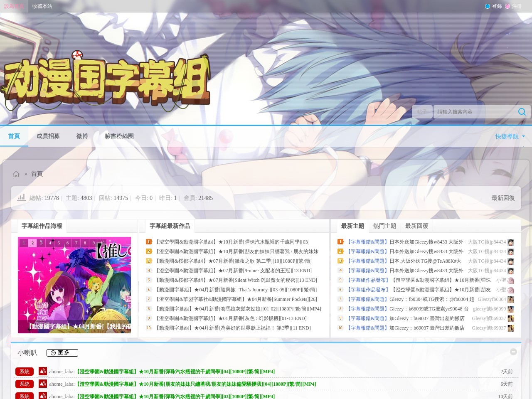Image resolution: width=532 pixels, height=399 pixels.
Task: Click the 更多 button next to 小喇叭
Action: point(62,353)
